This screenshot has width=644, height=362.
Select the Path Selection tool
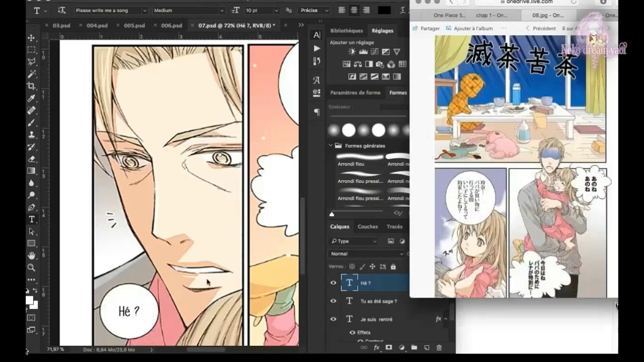tap(31, 231)
